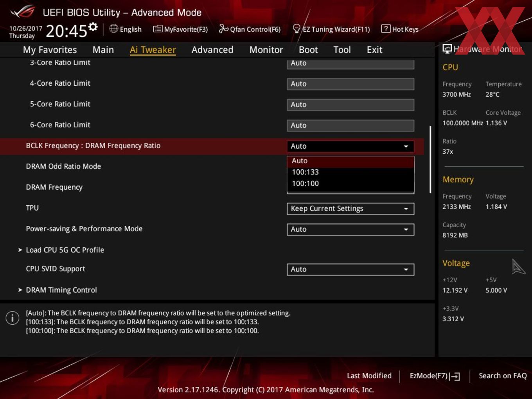The height and width of the screenshot is (399, 532).
Task: Open the Monitor tab
Action: (x=266, y=50)
